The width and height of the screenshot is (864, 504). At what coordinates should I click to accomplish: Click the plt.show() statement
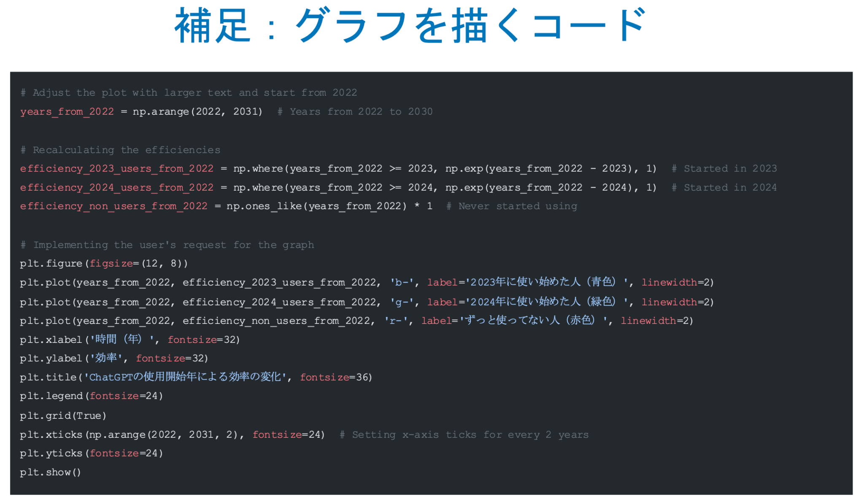51,472
